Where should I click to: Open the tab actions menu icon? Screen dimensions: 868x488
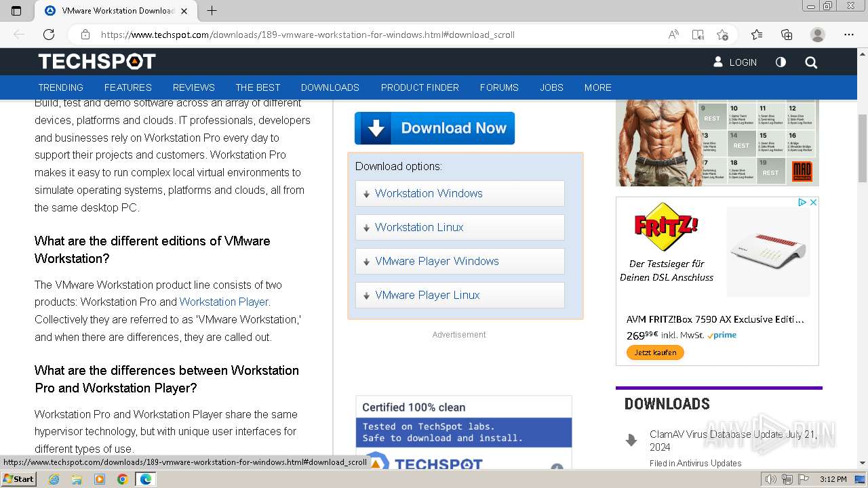[16, 11]
